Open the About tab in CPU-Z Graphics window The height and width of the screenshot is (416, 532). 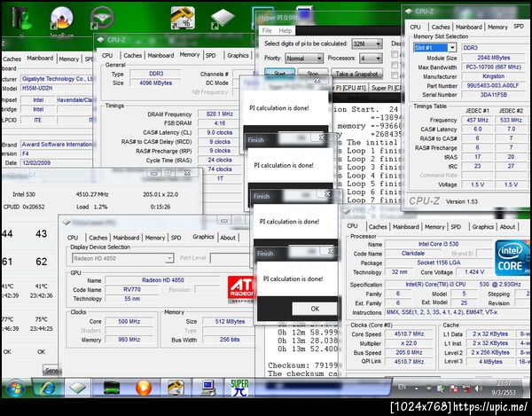[228, 238]
